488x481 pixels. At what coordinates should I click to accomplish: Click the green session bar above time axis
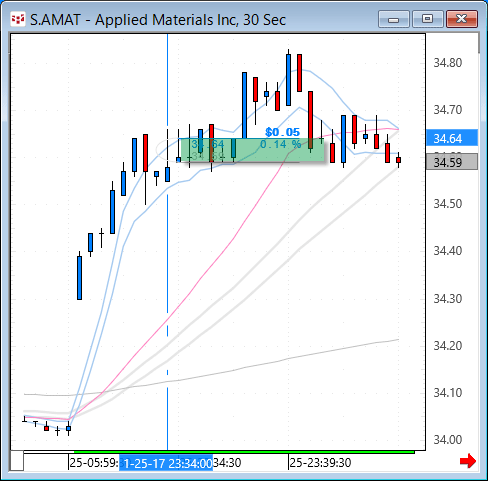tap(244, 452)
